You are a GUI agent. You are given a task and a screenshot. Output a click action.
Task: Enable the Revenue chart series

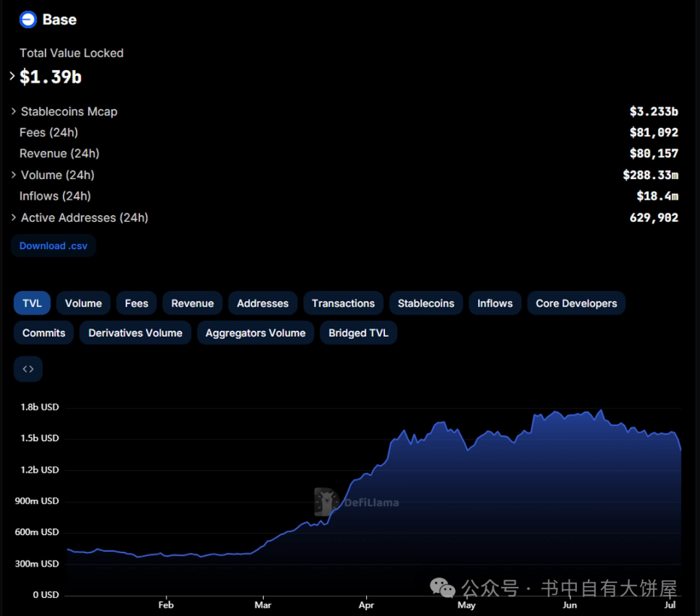pos(192,303)
